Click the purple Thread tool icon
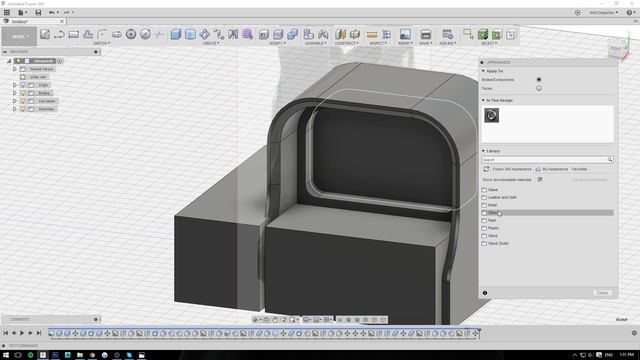Screen dimensions: 640x360 247,34
